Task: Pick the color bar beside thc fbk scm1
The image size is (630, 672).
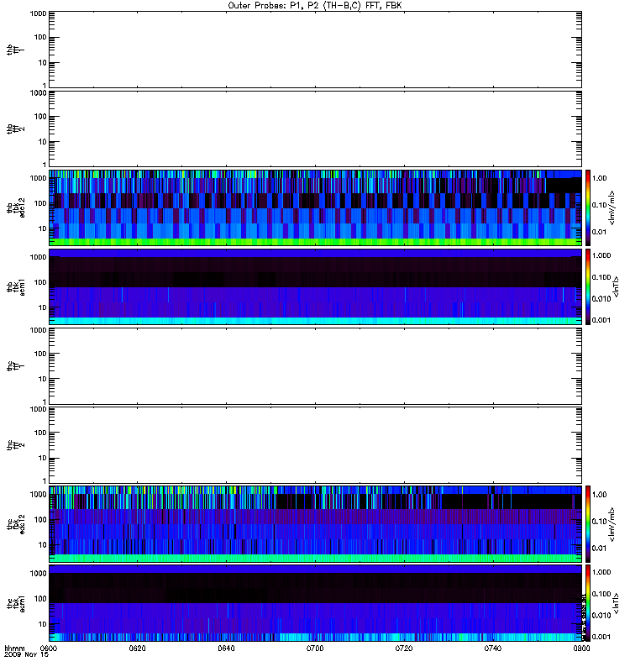Action: [588, 603]
